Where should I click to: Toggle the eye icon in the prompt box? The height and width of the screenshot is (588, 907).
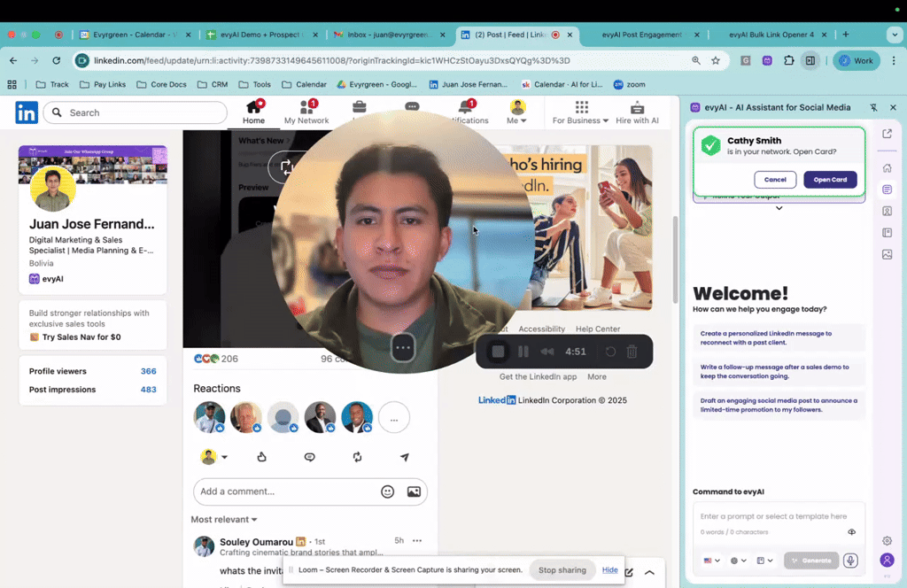click(851, 530)
